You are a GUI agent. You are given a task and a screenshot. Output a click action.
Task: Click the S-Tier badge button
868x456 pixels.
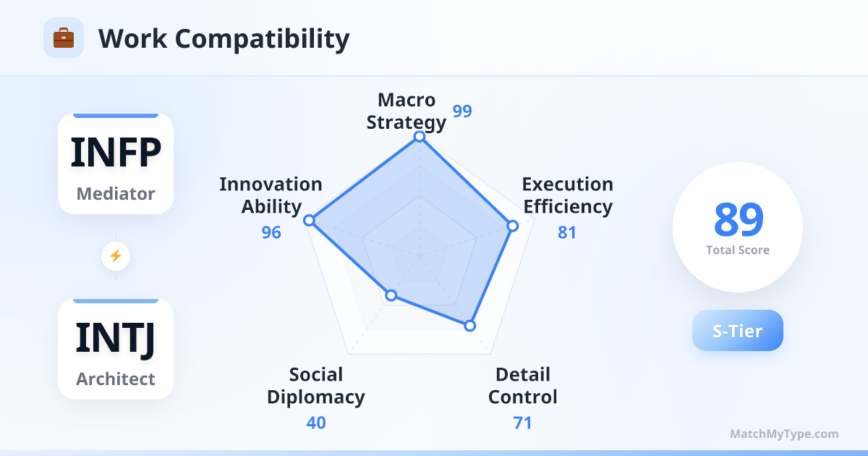738,331
